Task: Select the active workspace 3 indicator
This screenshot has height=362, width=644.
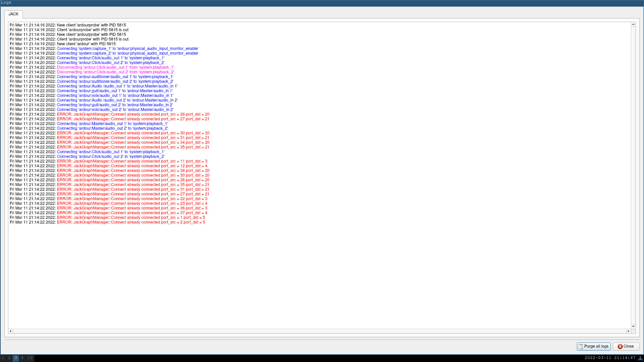Action: coord(16,358)
